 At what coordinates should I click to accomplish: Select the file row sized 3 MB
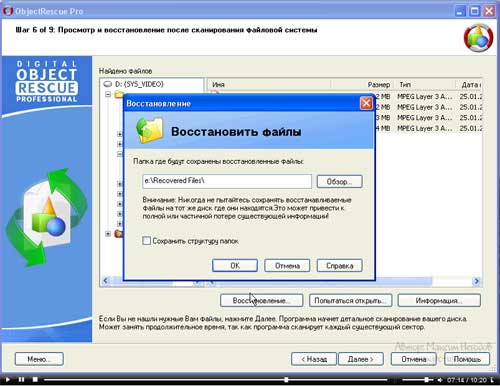point(428,118)
